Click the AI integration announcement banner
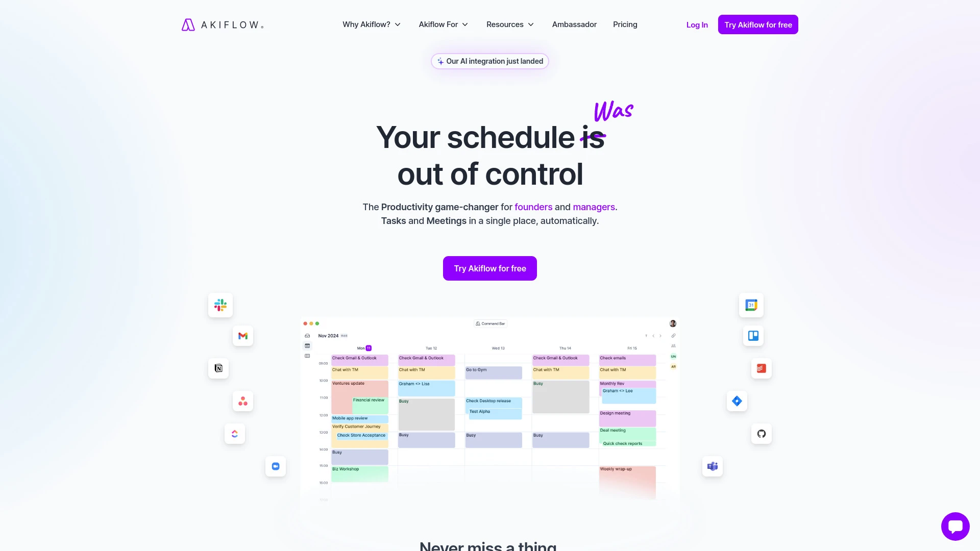This screenshot has width=980, height=551. [x=490, y=61]
